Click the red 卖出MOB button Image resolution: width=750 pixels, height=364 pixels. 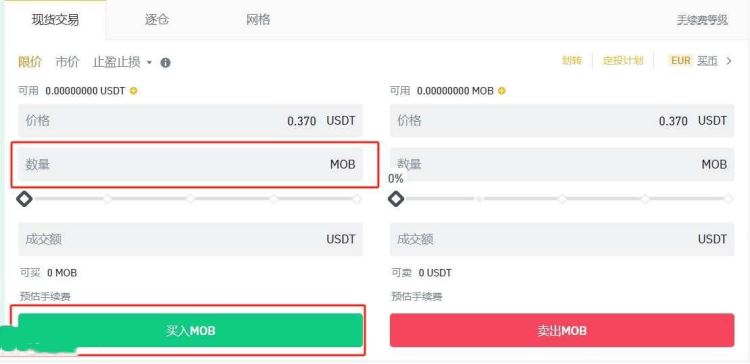click(x=562, y=331)
